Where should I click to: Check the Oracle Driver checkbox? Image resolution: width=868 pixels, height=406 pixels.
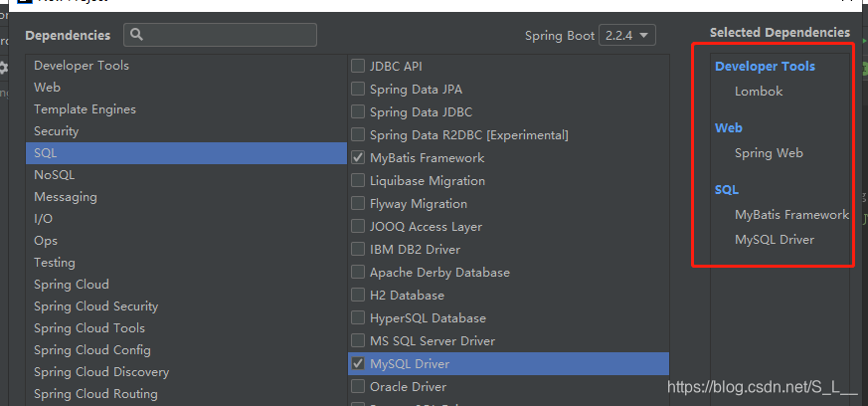[358, 387]
